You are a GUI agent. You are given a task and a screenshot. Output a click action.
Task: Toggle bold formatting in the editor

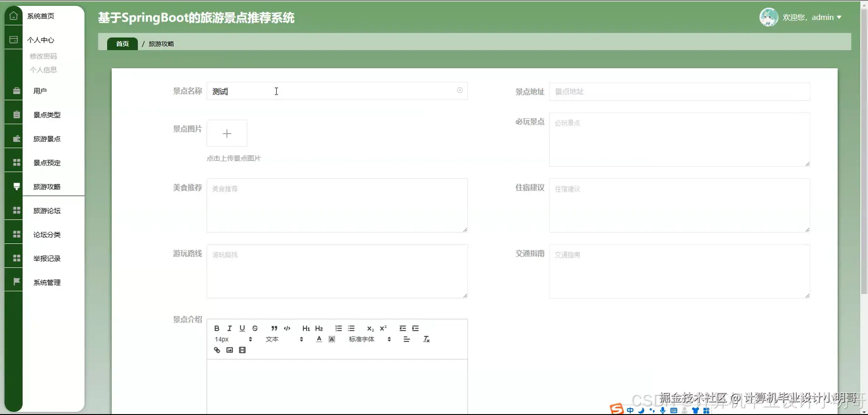pyautogui.click(x=217, y=328)
